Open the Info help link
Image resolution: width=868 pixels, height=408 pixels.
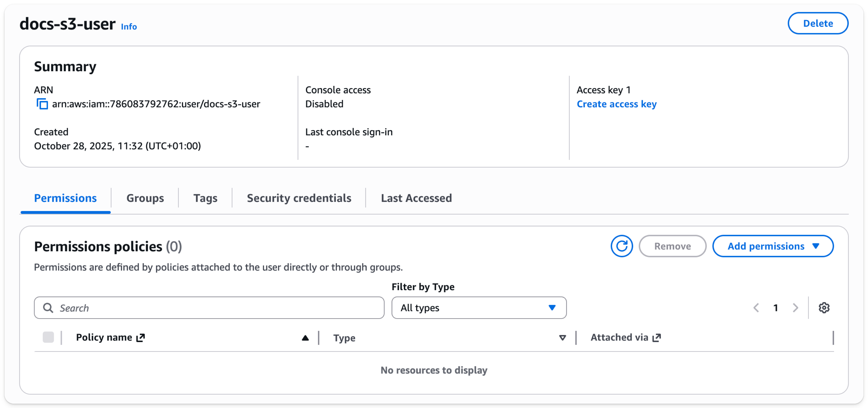[x=129, y=27]
